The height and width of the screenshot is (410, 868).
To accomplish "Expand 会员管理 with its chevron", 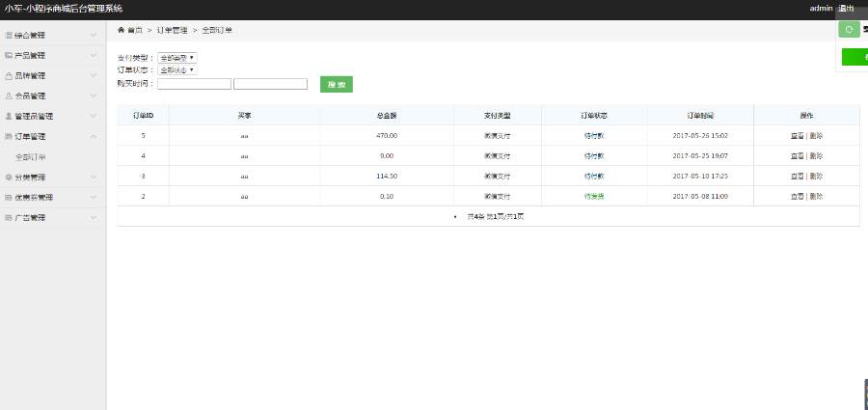I will pyautogui.click(x=93, y=96).
